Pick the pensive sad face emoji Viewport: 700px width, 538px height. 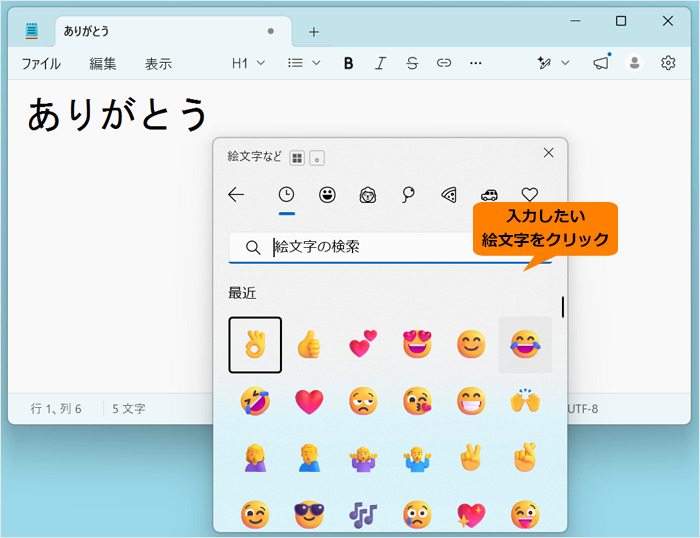pyautogui.click(x=363, y=401)
